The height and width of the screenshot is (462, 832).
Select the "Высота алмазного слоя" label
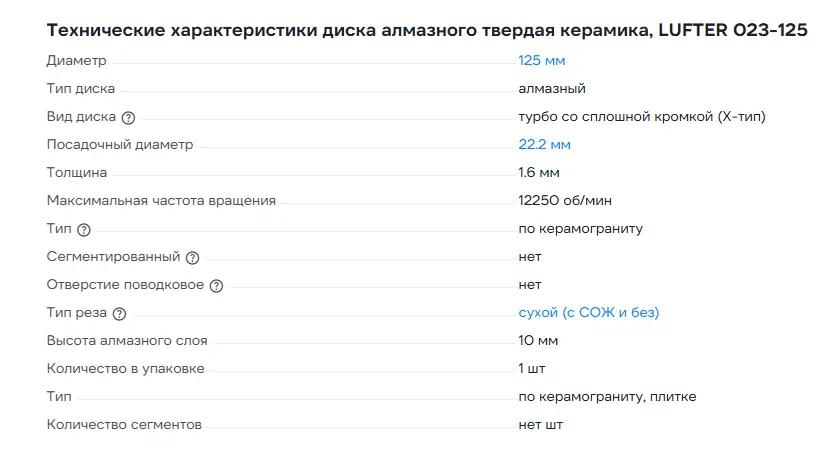127,341
